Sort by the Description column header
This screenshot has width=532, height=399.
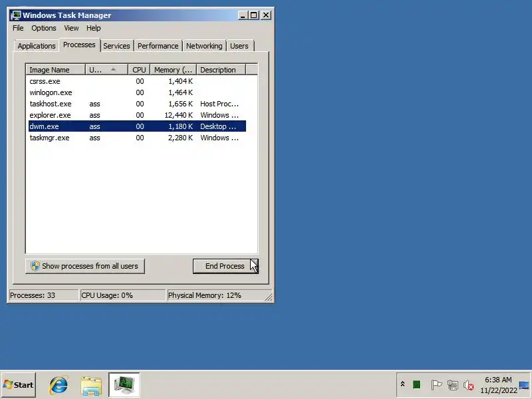pyautogui.click(x=221, y=70)
